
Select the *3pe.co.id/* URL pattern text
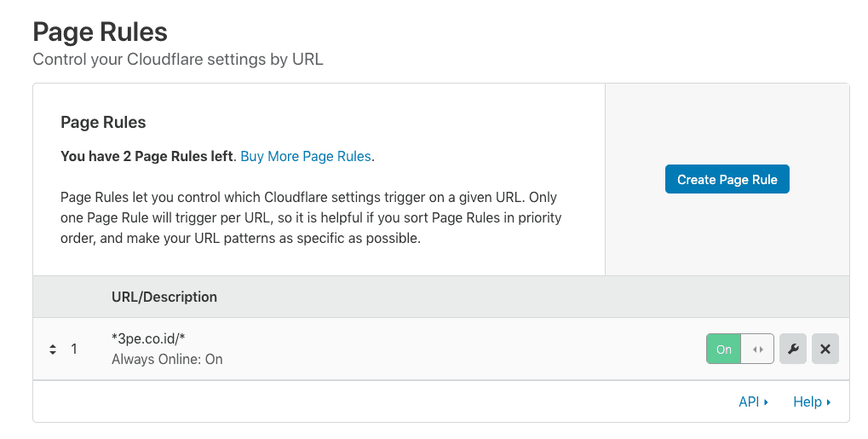[x=147, y=338]
